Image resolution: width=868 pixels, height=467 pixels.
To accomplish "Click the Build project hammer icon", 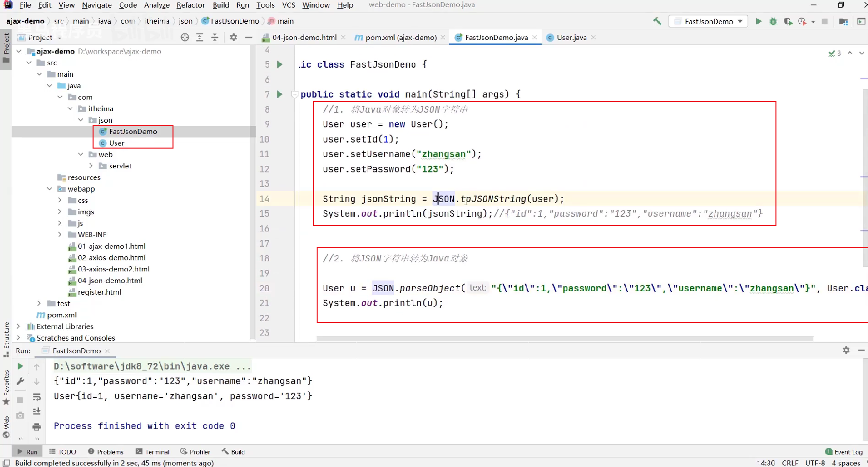I will pos(657,21).
